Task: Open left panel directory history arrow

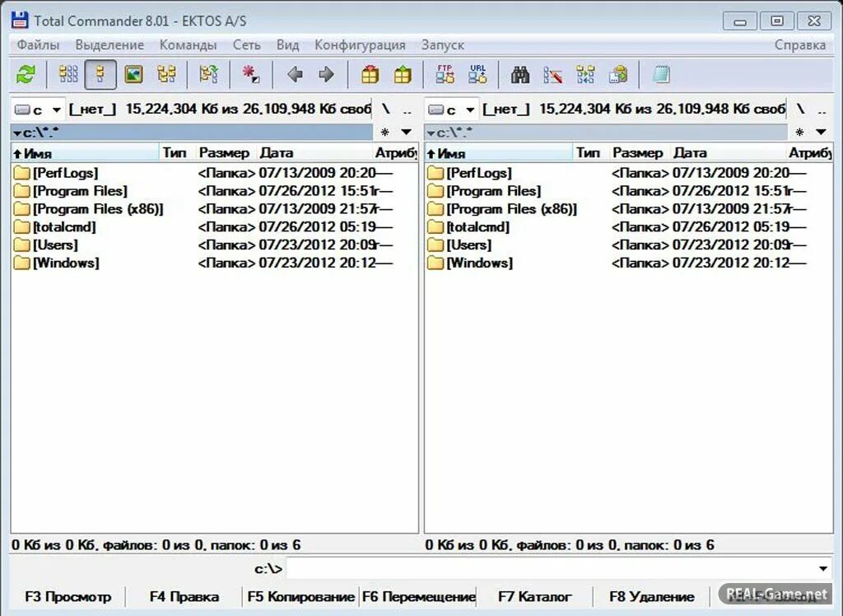Action: (407, 132)
